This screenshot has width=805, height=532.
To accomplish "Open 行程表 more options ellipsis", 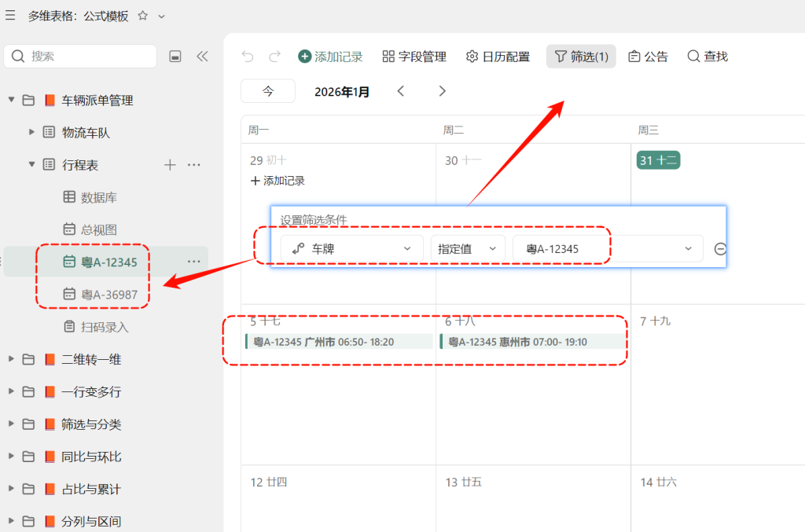I will [194, 165].
